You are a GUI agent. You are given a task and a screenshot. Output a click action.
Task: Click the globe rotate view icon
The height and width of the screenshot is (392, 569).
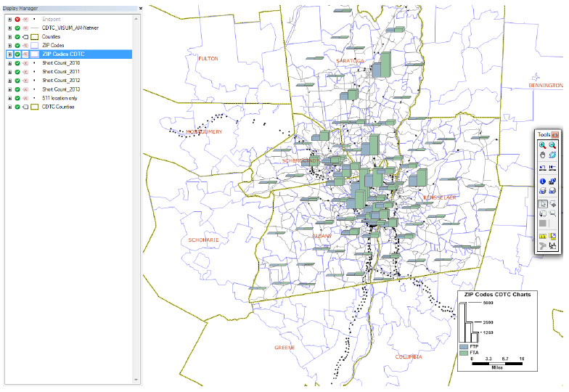pos(552,155)
